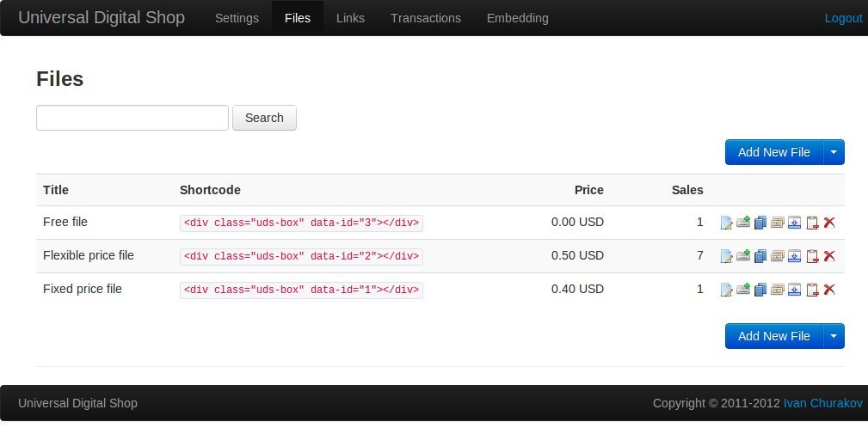868x428 pixels.
Task: Click the banknotes icon for Free file
Action: tap(778, 223)
